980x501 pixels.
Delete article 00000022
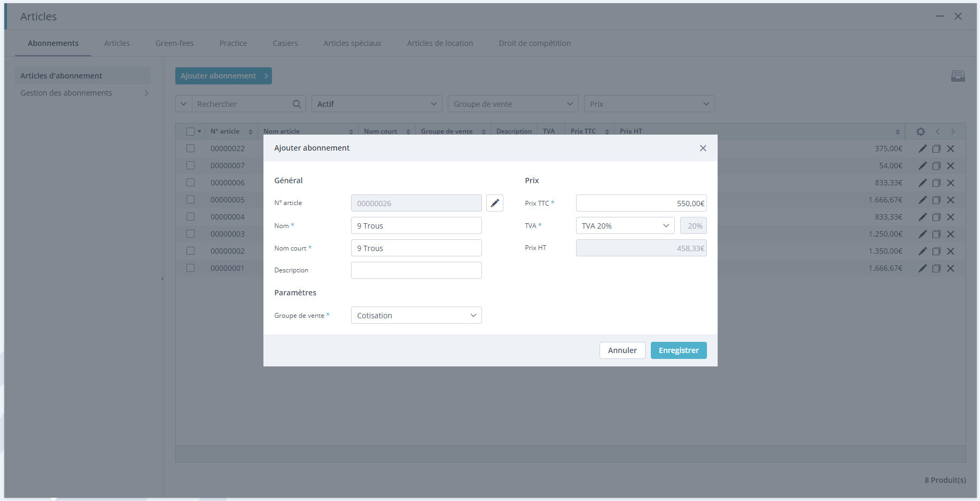coord(951,148)
